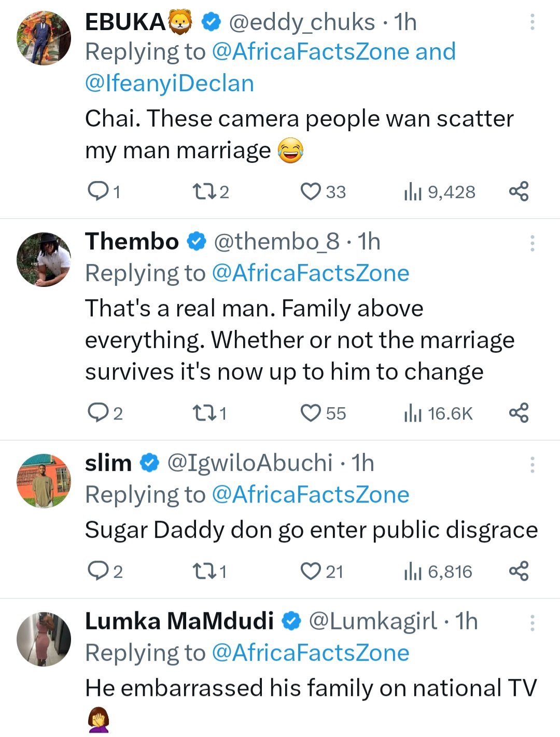Open EBUKA's profile picture
The image size is (560, 737).
(x=44, y=38)
